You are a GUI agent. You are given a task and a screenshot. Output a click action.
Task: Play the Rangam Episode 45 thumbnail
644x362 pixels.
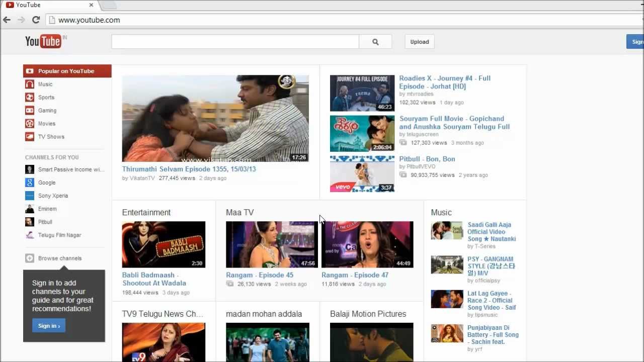272,244
